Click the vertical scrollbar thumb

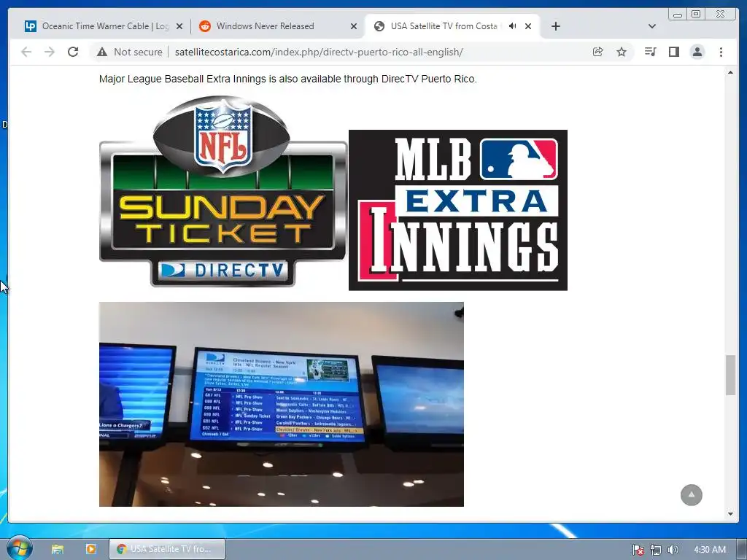coord(730,375)
